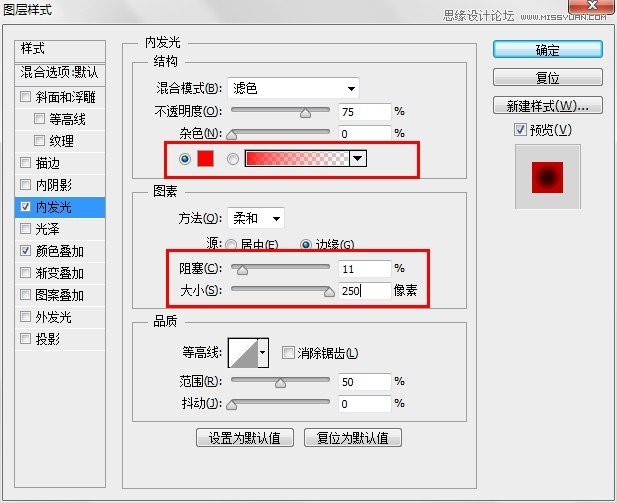Enable the 光泽 checkbox
This screenshot has height=503, width=617.
26,228
